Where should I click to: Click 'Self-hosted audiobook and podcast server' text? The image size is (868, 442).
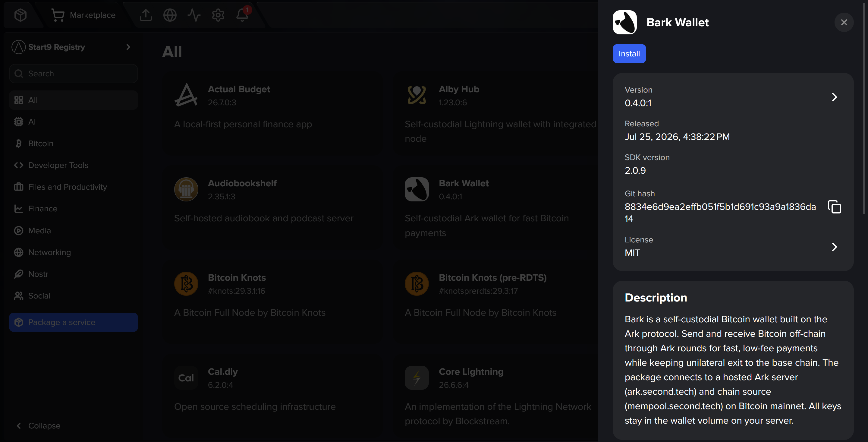click(x=263, y=219)
